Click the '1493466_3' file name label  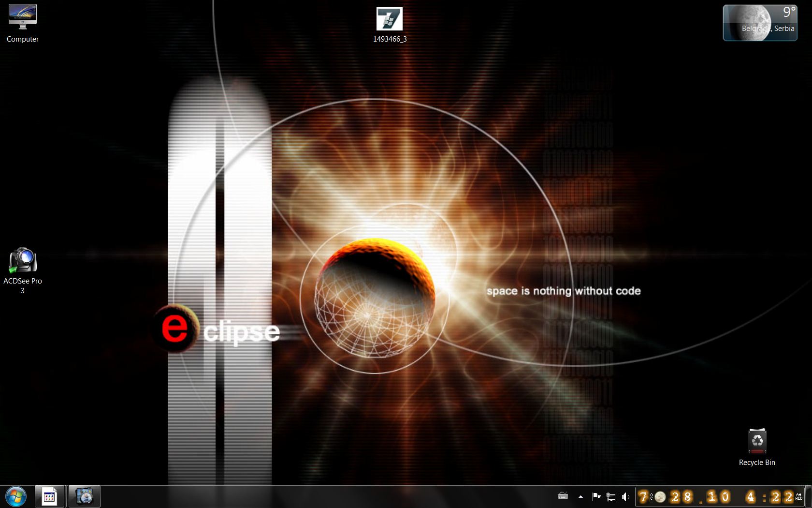click(x=390, y=39)
